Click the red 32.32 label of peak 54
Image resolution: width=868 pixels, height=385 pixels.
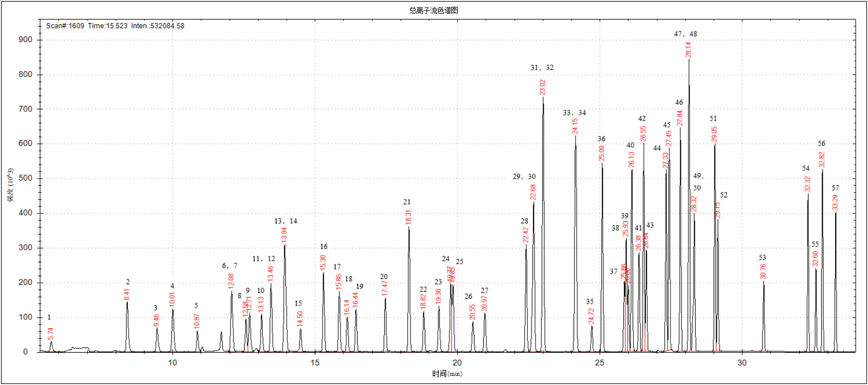[x=807, y=184]
